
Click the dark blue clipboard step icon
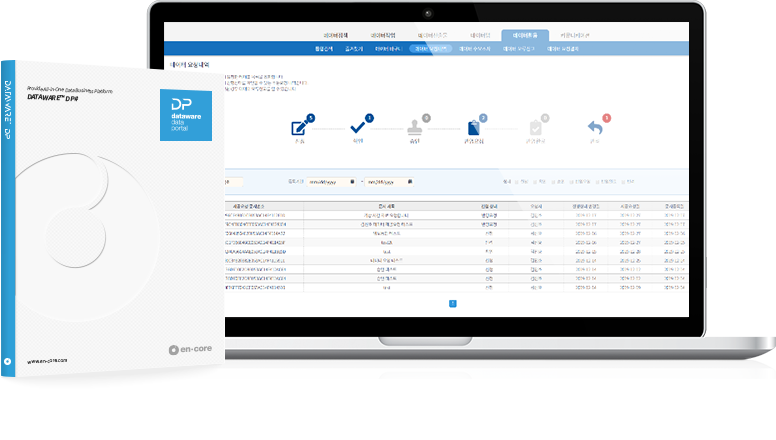click(474, 128)
